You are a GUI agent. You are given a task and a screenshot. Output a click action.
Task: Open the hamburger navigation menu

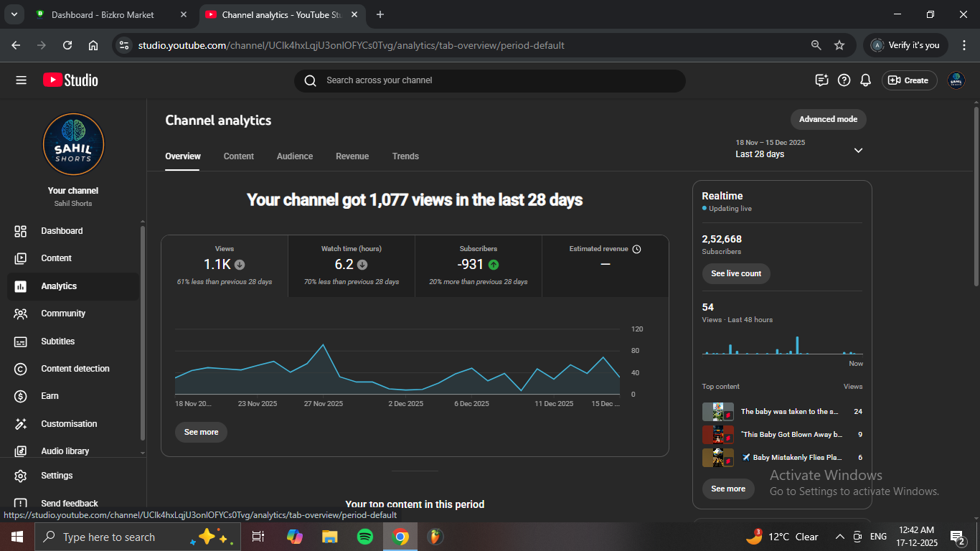coord(21,80)
